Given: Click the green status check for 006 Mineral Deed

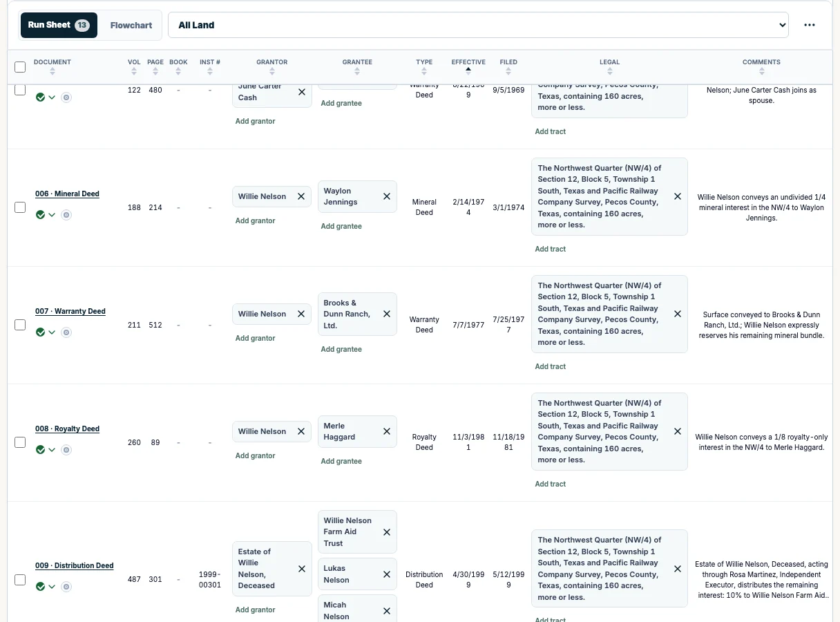Looking at the screenshot, I should click(x=41, y=215).
